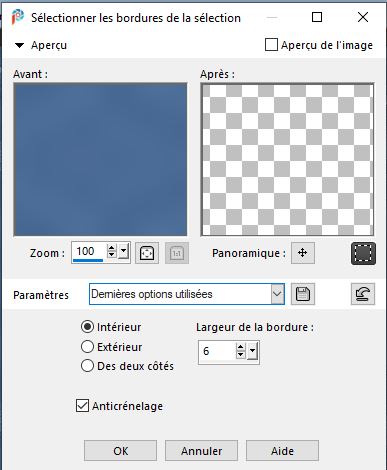Click the OK button
Screen dimensions: 387x470
[x=120, y=451]
